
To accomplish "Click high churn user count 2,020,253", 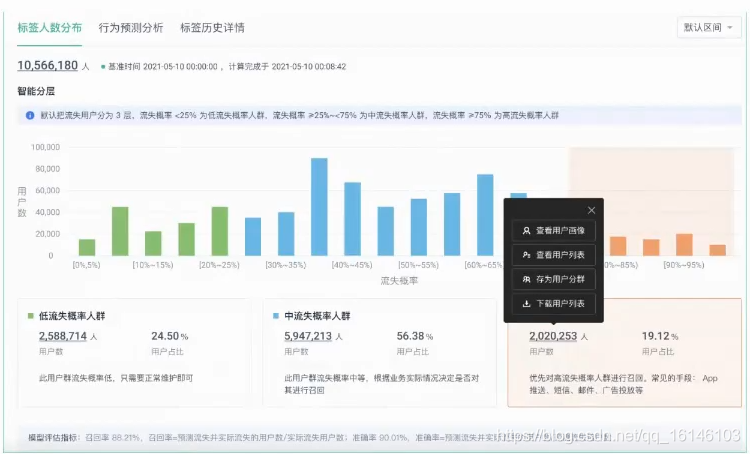I will (553, 336).
